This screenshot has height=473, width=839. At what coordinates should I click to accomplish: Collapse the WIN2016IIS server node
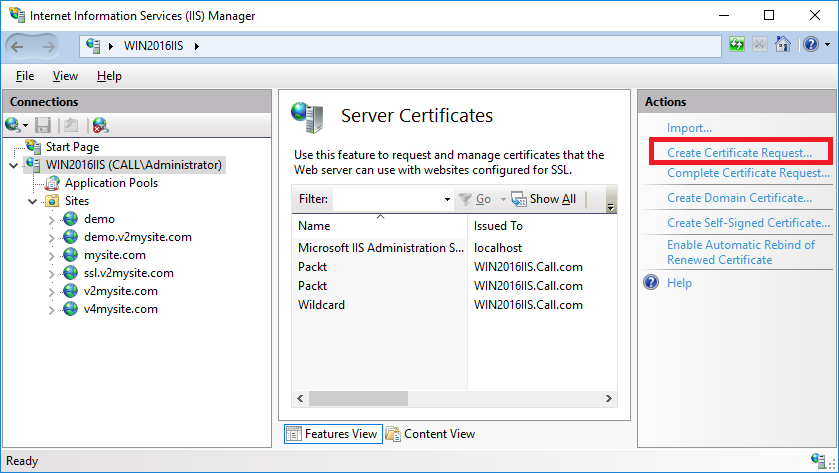click(x=13, y=165)
